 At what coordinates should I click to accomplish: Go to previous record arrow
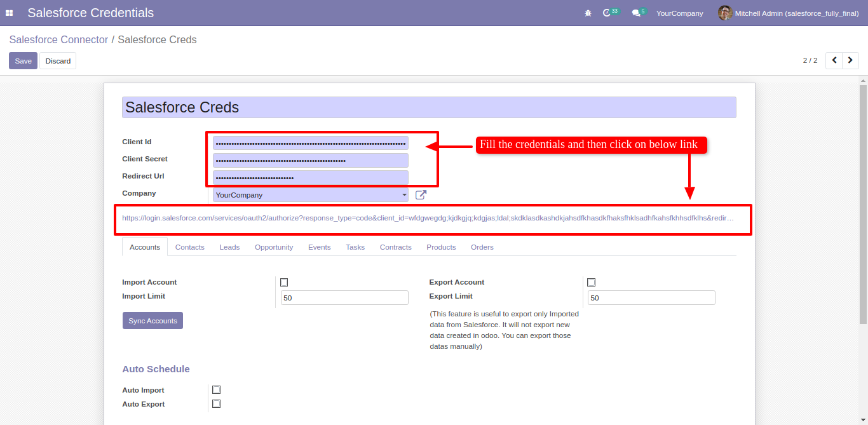coord(834,60)
